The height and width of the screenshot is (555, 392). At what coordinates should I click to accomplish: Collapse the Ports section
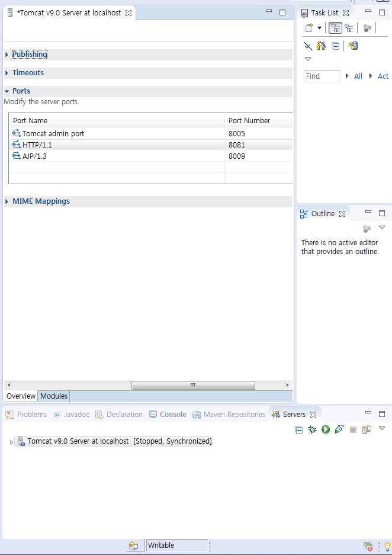7,91
